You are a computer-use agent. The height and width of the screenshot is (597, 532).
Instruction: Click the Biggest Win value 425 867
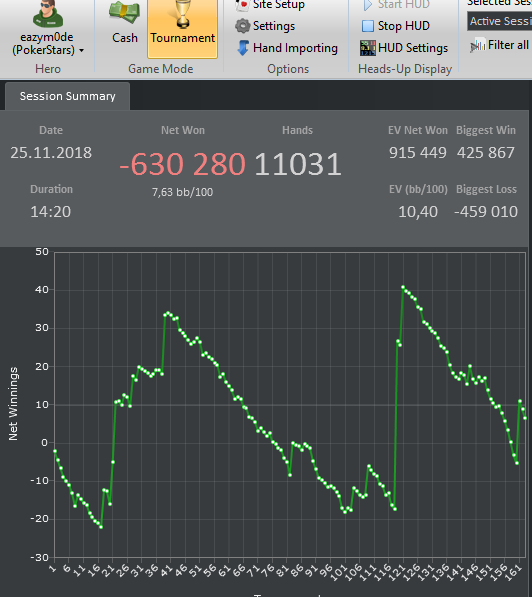(x=486, y=153)
